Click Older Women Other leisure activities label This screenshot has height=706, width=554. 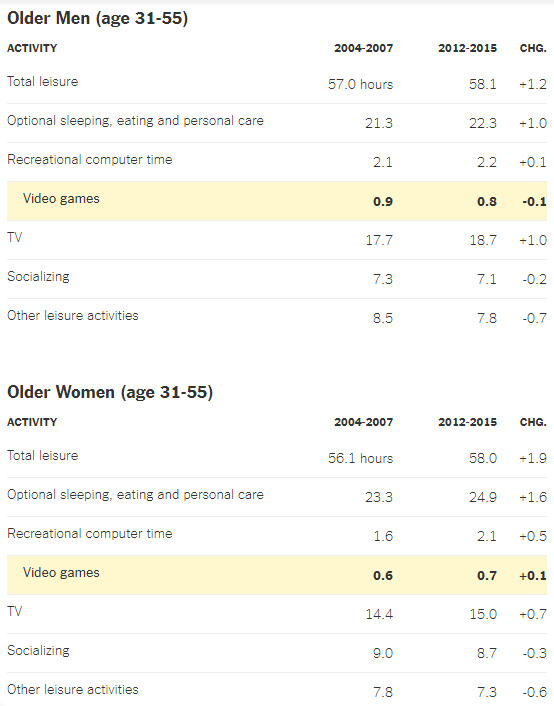point(73,689)
